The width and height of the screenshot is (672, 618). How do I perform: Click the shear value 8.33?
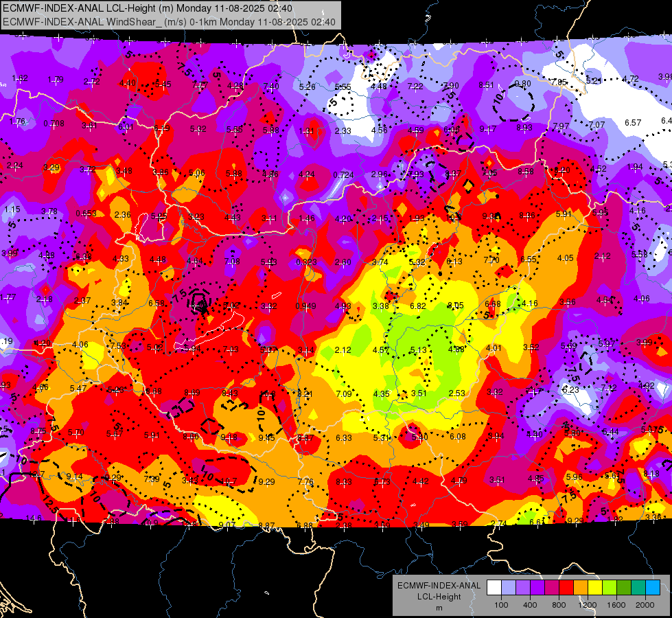pyautogui.click(x=344, y=481)
